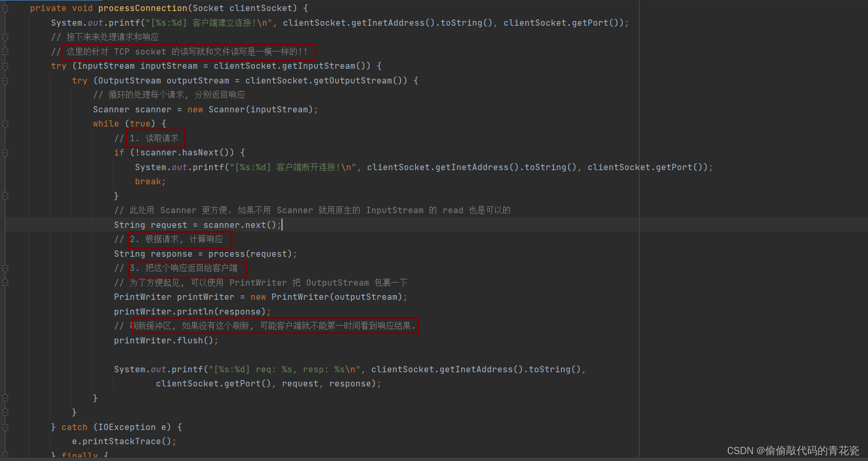Click comment '循环的处理每个请求, 分别返回响应'

[169, 95]
